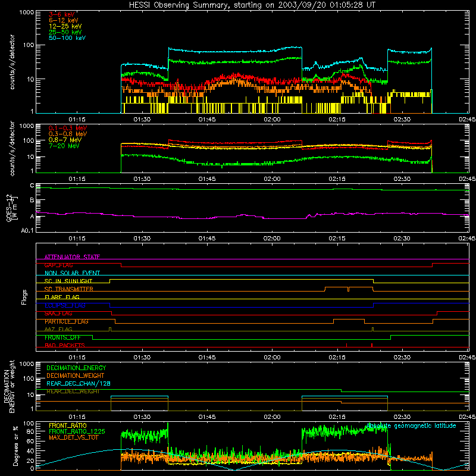Click the SC_IN_SUNLIGHT flag label

coord(68,281)
